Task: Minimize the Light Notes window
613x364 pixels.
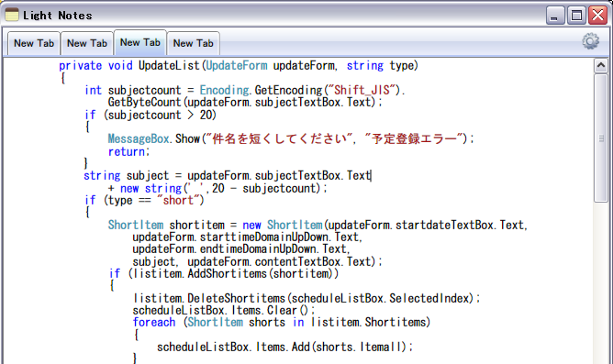Action: (555, 16)
